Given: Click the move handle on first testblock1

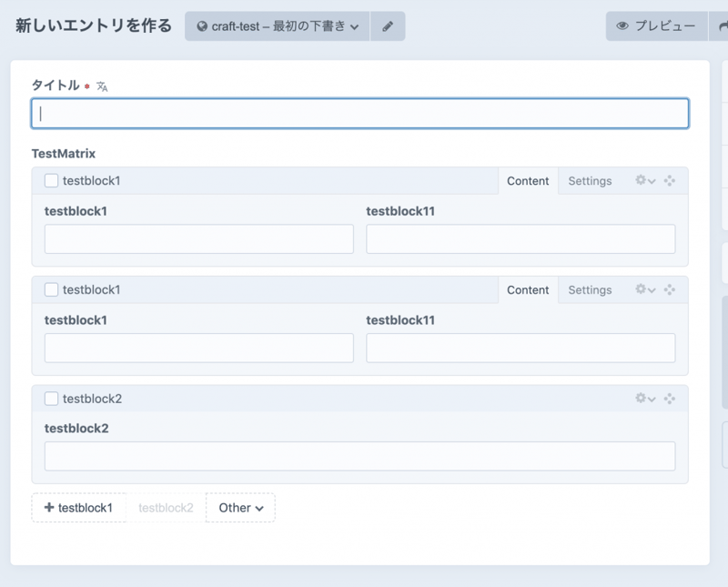Looking at the screenshot, I should (670, 181).
